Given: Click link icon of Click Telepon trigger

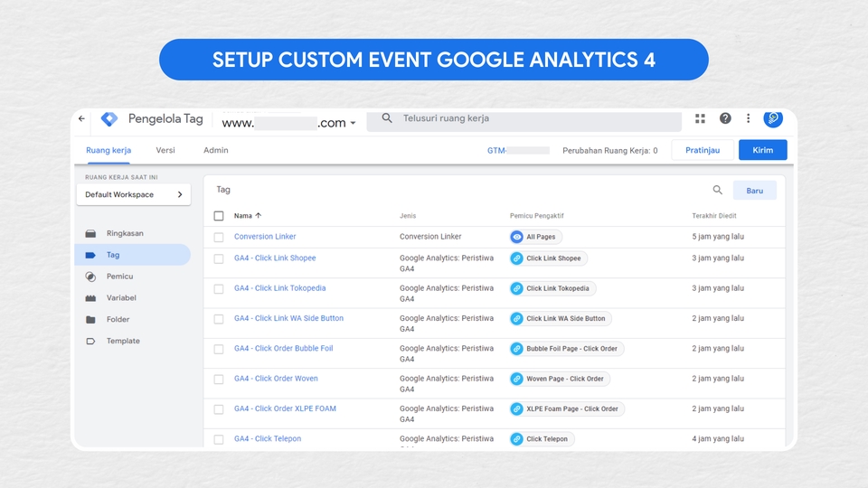Looking at the screenshot, I should coord(516,439).
